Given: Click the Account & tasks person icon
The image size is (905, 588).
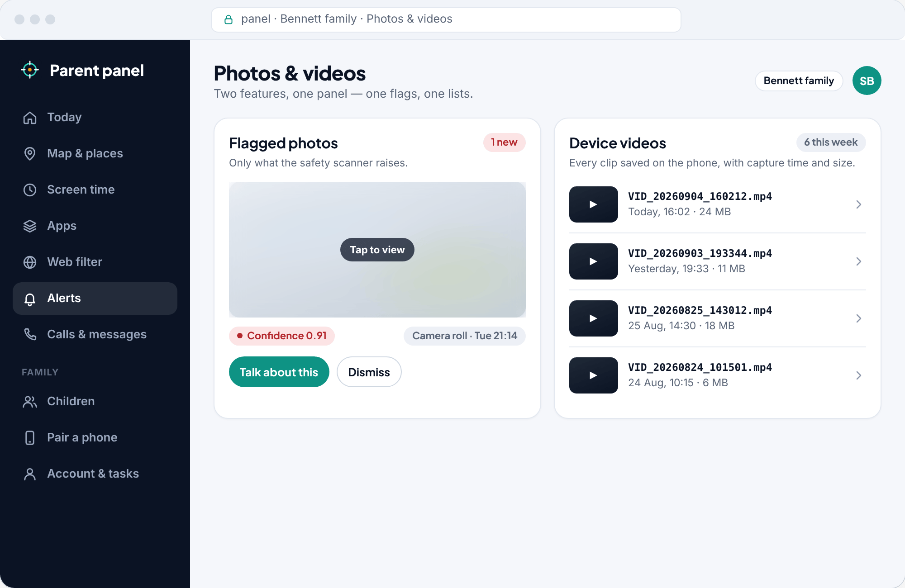Looking at the screenshot, I should [x=30, y=474].
